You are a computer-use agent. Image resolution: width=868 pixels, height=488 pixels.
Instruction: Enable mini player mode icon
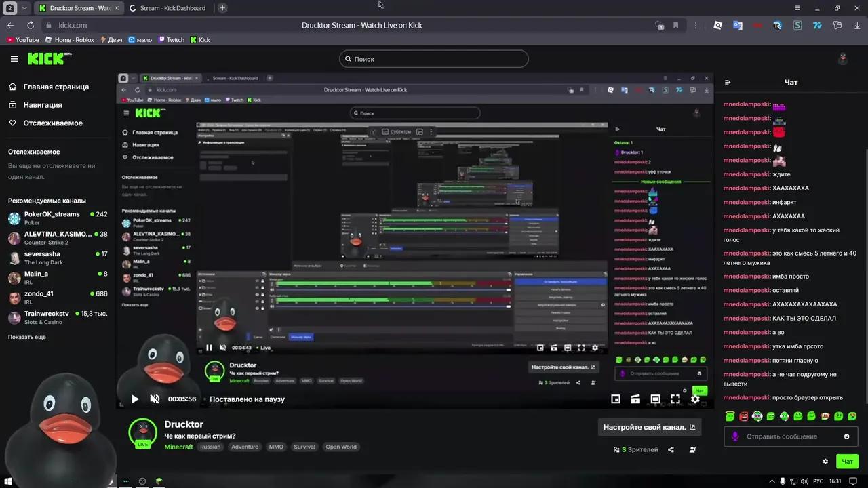616,399
